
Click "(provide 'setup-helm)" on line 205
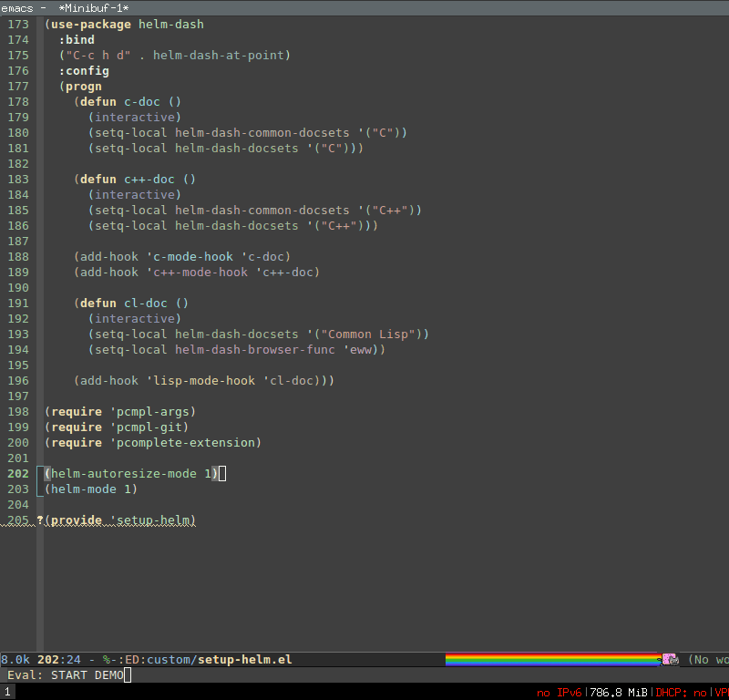120,520
